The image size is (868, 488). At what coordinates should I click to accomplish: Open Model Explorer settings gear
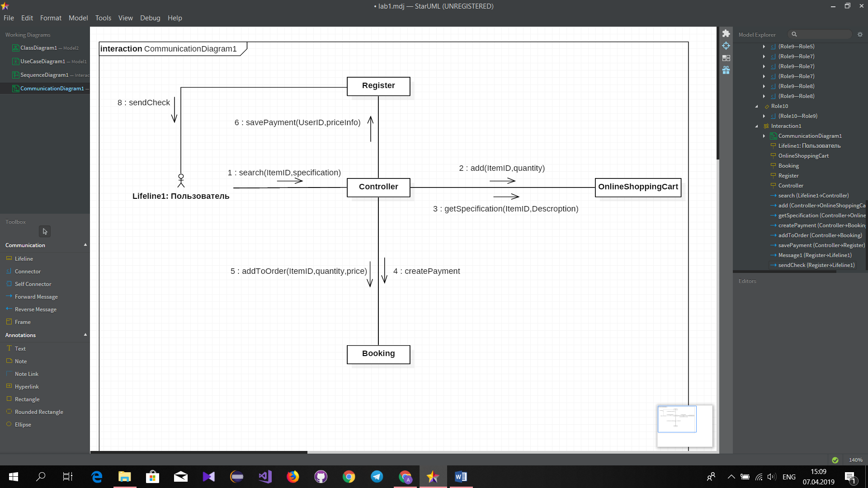pos(860,34)
